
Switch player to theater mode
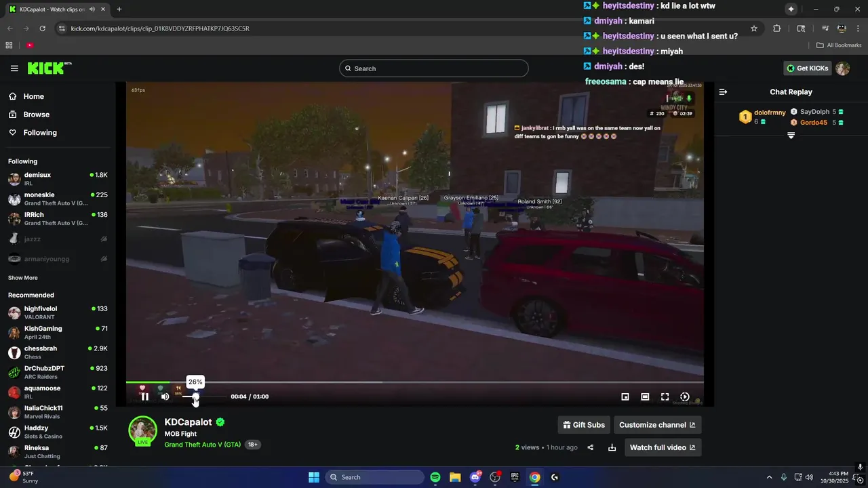tap(645, 396)
